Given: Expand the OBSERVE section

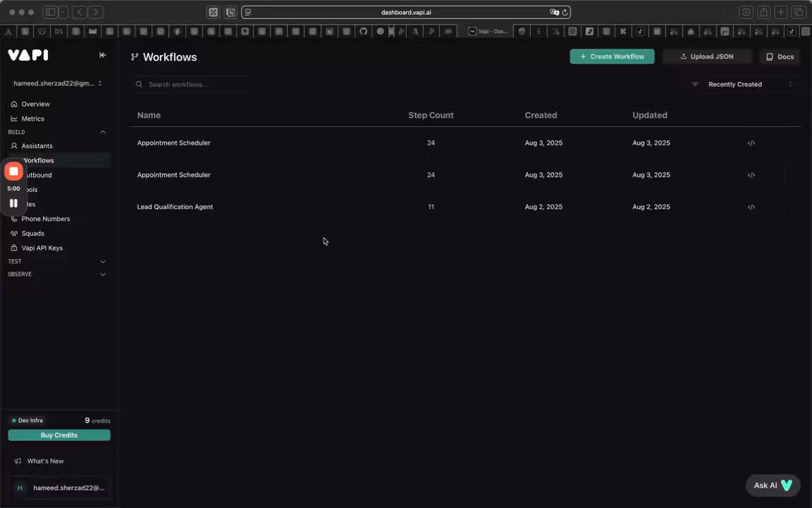Looking at the screenshot, I should click(102, 274).
